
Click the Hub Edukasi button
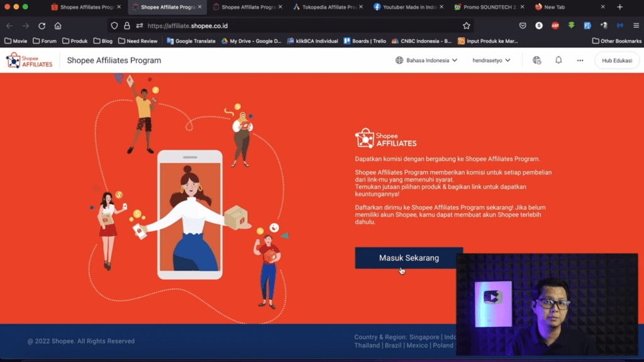(616, 60)
